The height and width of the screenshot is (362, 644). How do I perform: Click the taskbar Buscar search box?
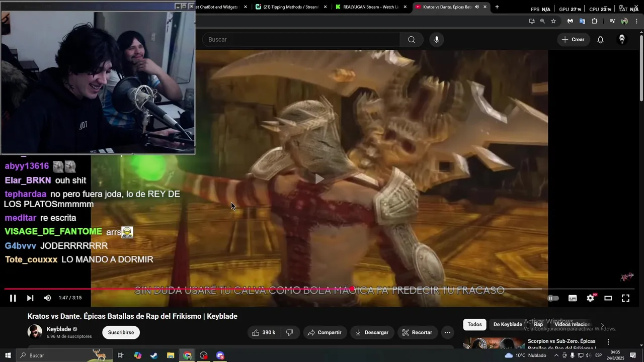tap(64, 355)
